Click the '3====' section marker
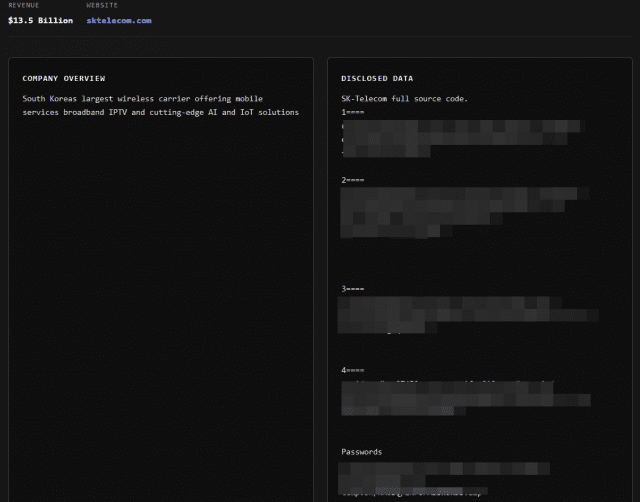Image resolution: width=640 pixels, height=502 pixels. (353, 289)
